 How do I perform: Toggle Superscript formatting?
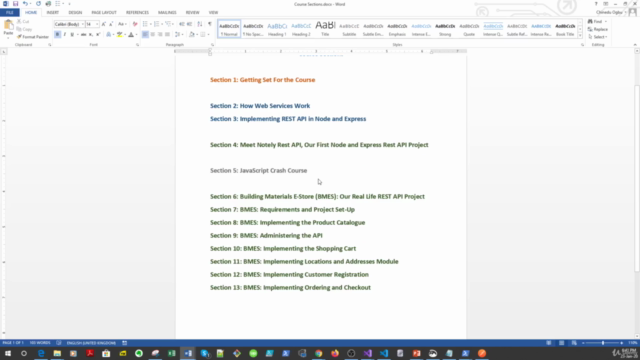pyautogui.click(x=98, y=35)
